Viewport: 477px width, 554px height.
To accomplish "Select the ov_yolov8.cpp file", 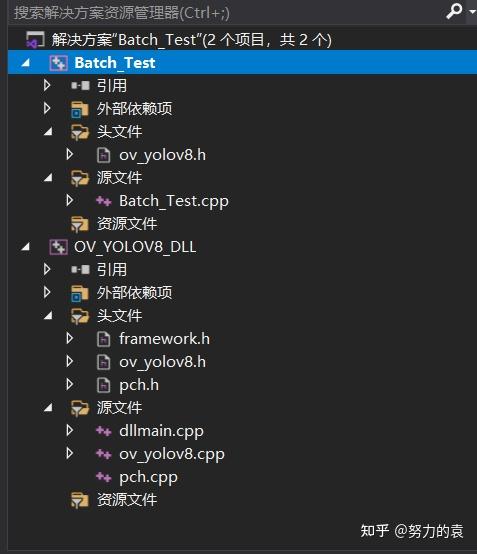I will click(x=172, y=454).
